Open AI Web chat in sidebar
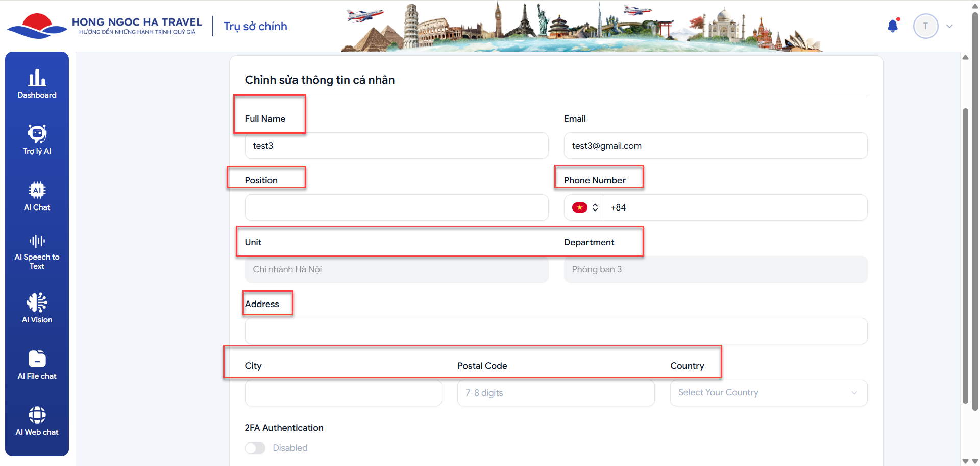The height and width of the screenshot is (466, 980). coord(37,421)
